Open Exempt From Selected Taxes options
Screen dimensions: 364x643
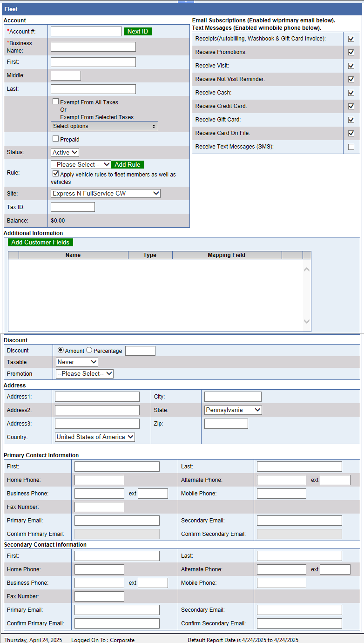104,126
